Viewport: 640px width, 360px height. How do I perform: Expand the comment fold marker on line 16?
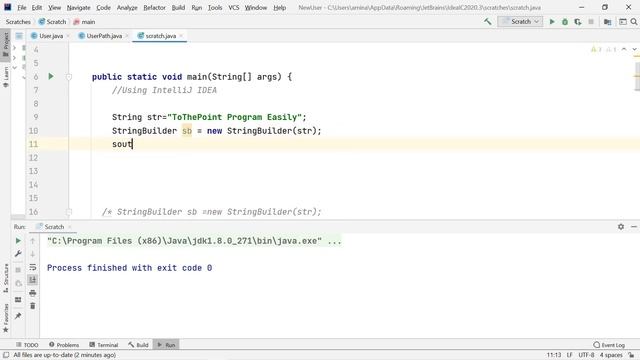pyautogui.click(x=69, y=212)
